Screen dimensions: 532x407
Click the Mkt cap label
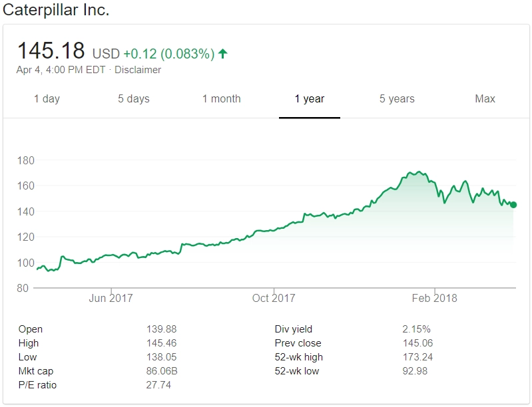[x=36, y=371]
